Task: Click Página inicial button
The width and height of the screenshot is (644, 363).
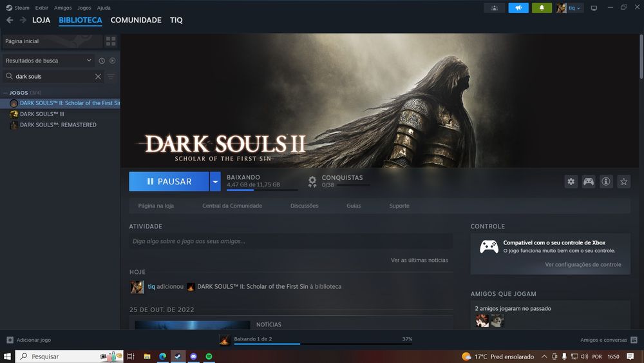Action: tap(52, 41)
